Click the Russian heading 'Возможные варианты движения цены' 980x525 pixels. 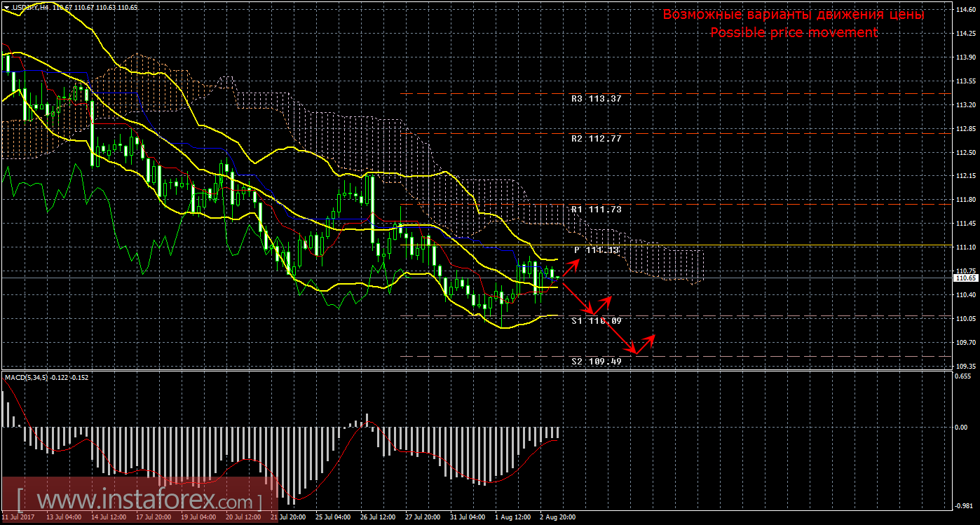point(794,15)
